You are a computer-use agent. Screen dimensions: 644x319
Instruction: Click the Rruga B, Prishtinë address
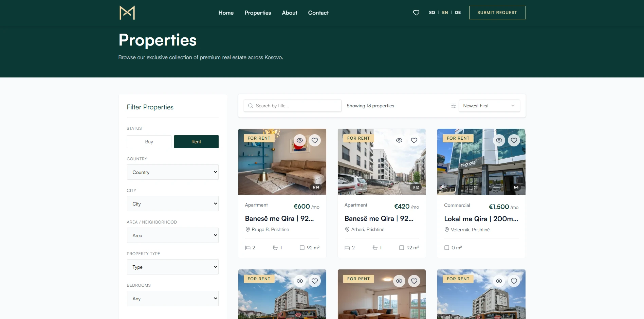(270, 230)
